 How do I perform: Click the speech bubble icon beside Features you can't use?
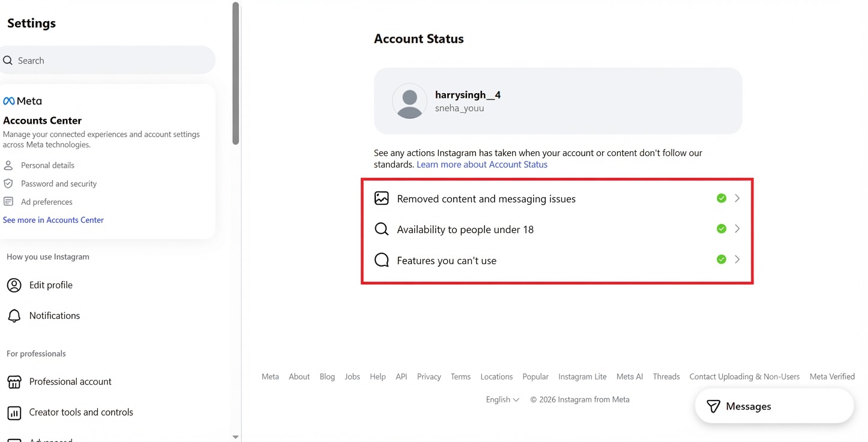382,260
